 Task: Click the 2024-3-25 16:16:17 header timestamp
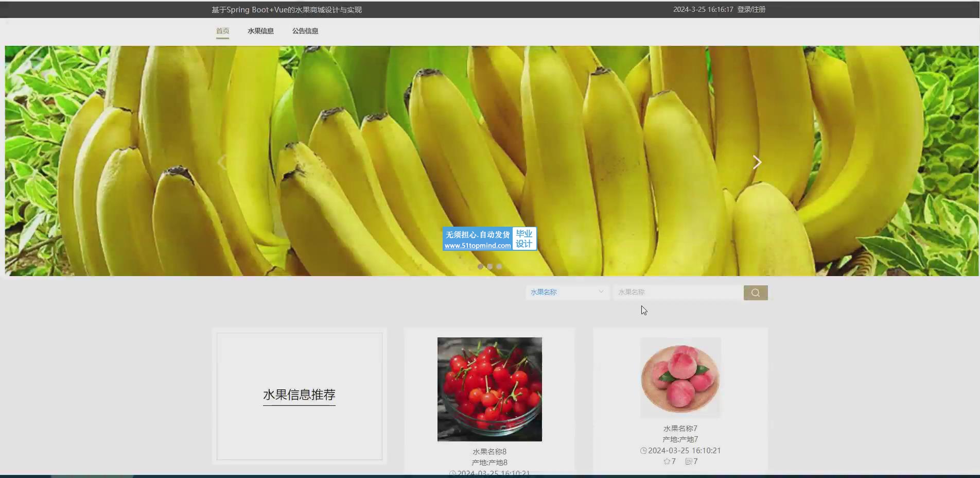pos(703,9)
